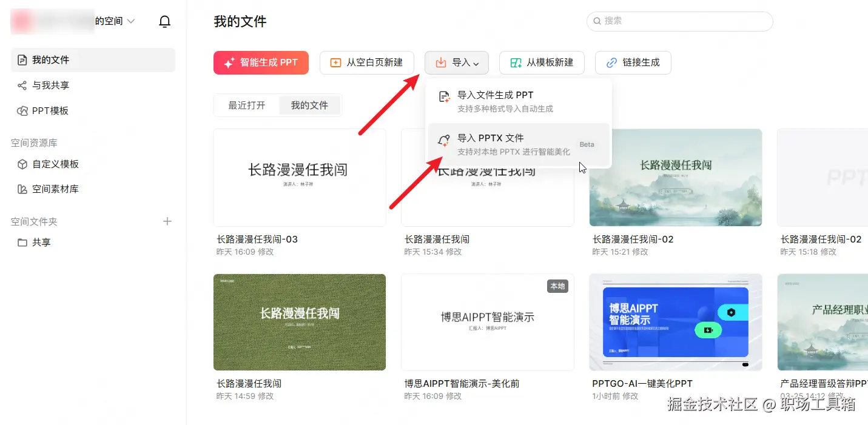Click the plus icon beside 空间文件夹
The height and width of the screenshot is (425, 868).
coord(167,222)
